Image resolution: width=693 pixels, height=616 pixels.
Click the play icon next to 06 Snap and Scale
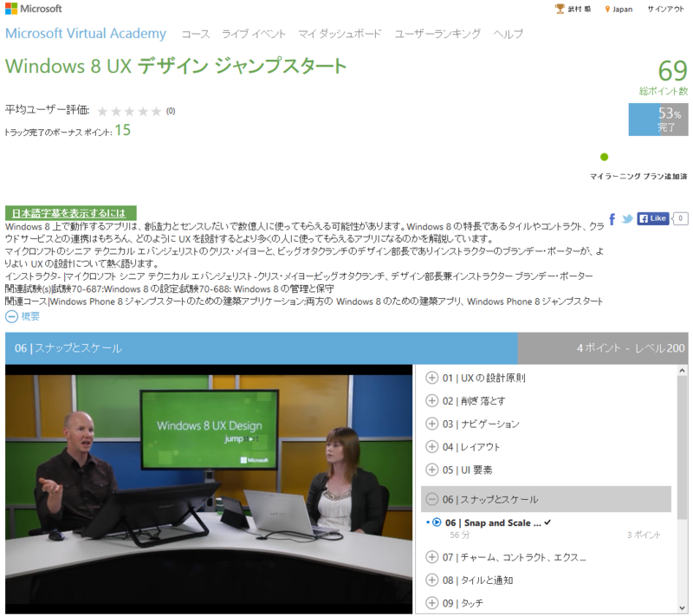437,522
